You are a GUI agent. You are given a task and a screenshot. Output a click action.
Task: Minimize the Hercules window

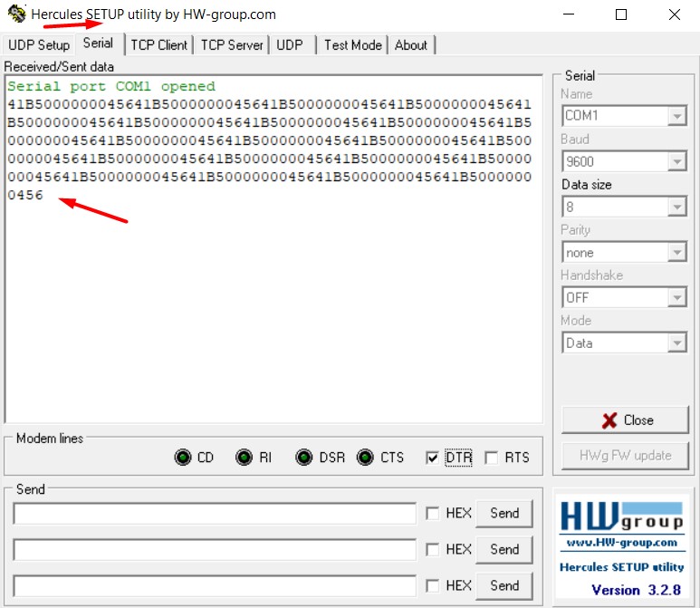(569, 14)
